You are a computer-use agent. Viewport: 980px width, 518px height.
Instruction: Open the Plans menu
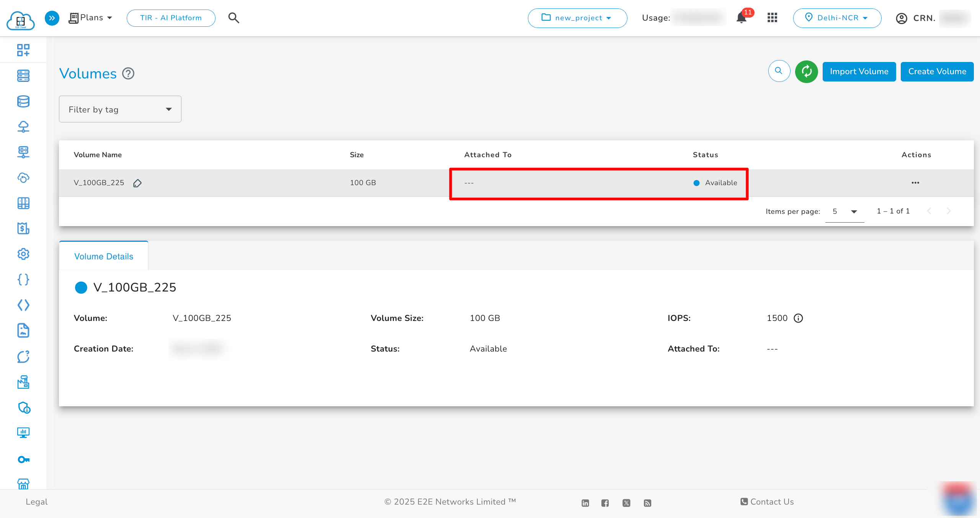point(91,18)
